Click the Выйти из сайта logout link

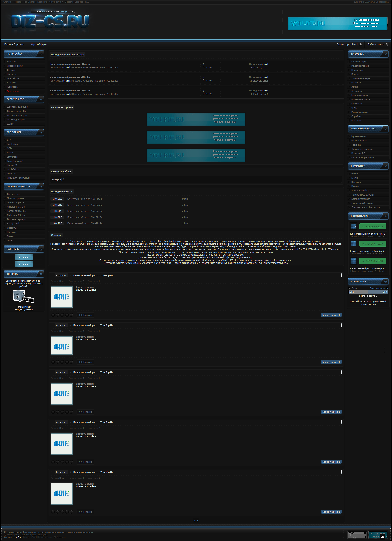[376, 44]
